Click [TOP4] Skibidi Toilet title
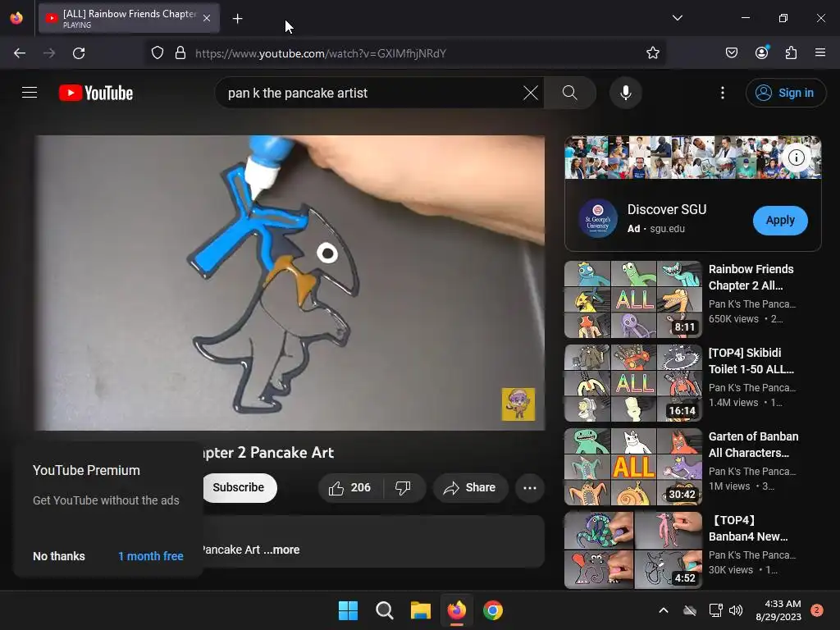840x630 pixels. (751, 361)
